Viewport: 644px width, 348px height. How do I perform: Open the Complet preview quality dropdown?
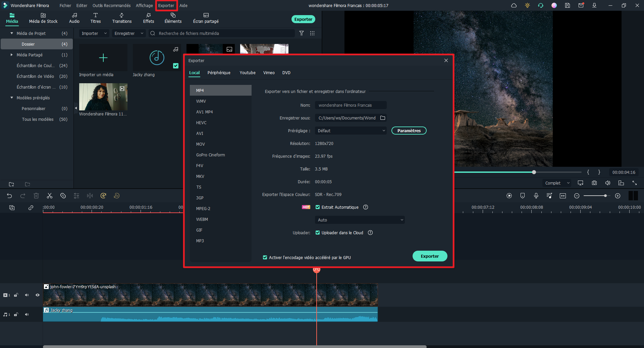click(557, 183)
